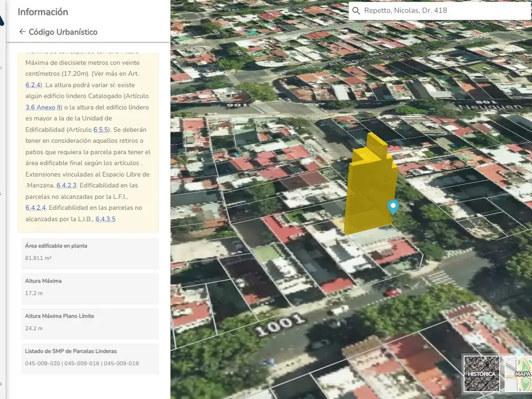Click the Altura Máxima Plano Límite card
This screenshot has height=399, width=532.
click(x=90, y=322)
